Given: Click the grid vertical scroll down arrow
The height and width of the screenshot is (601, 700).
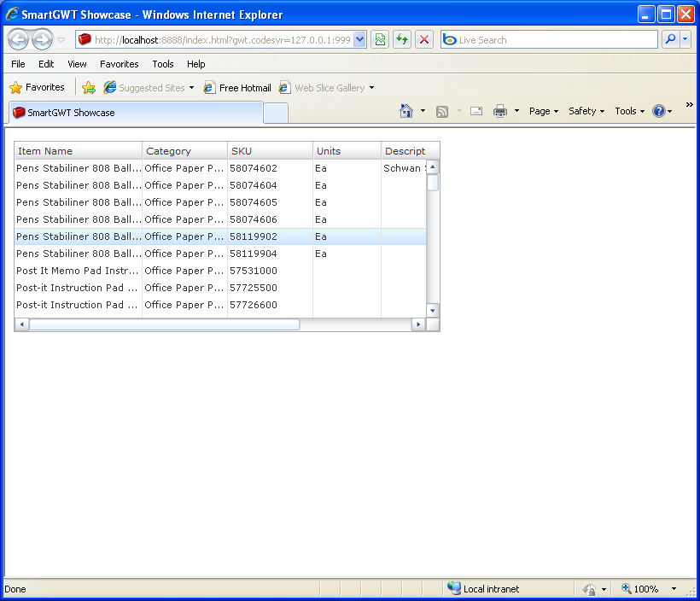Looking at the screenshot, I should click(x=433, y=311).
